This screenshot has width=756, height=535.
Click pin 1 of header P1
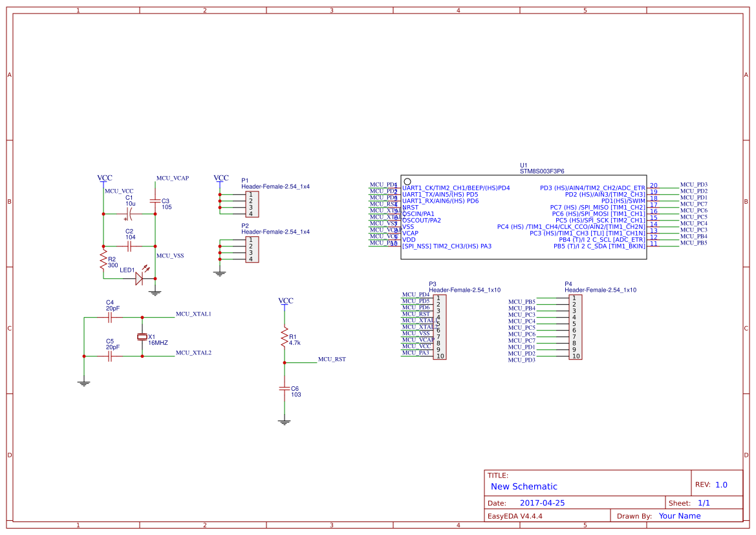(251, 195)
